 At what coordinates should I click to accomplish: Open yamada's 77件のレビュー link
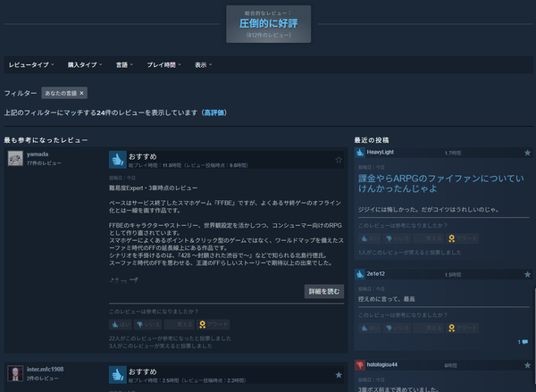tap(44, 163)
